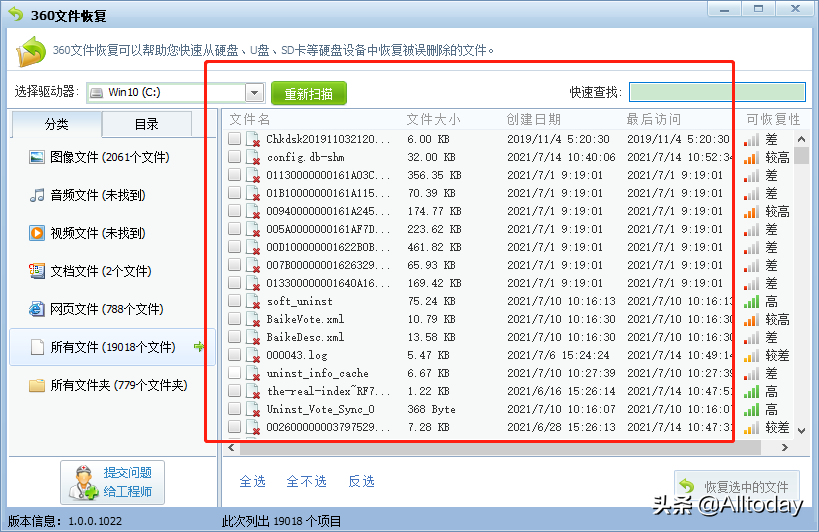Click the horizontal scrollbar left arrow
Image resolution: width=819 pixels, height=532 pixels.
click(x=231, y=447)
